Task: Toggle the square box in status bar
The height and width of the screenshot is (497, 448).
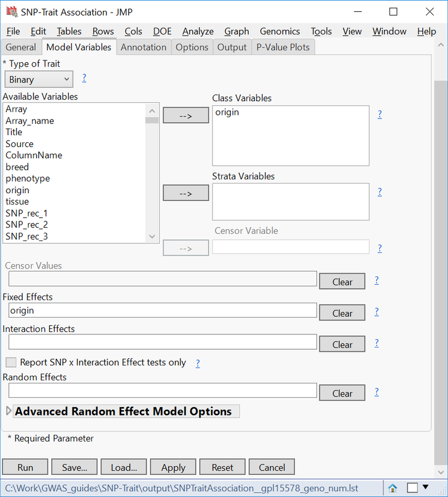Action: click(x=412, y=487)
